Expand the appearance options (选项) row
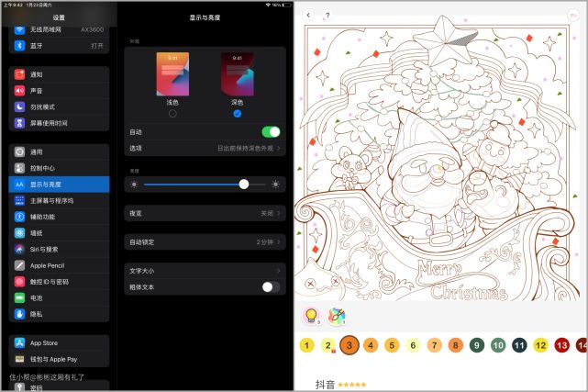 pos(204,148)
